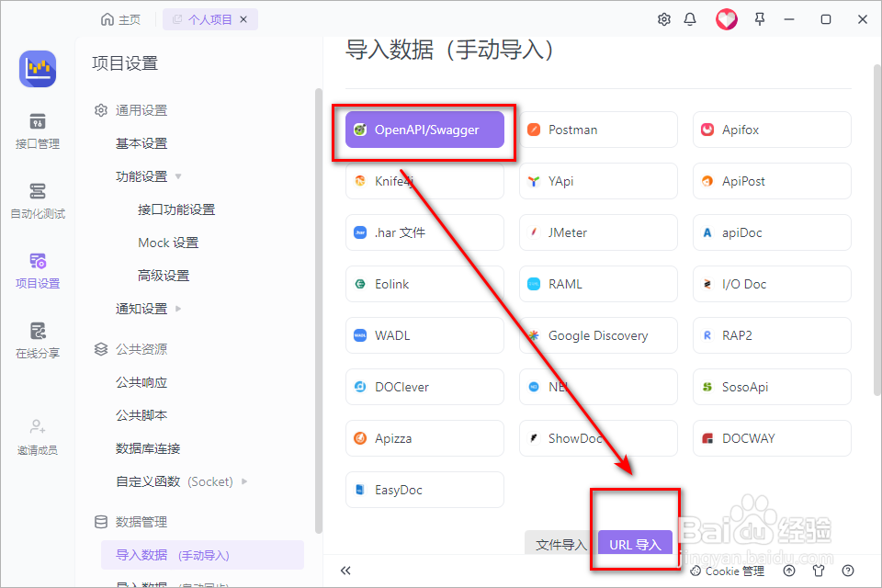
Task: Select RAP2 import format
Action: 772,335
